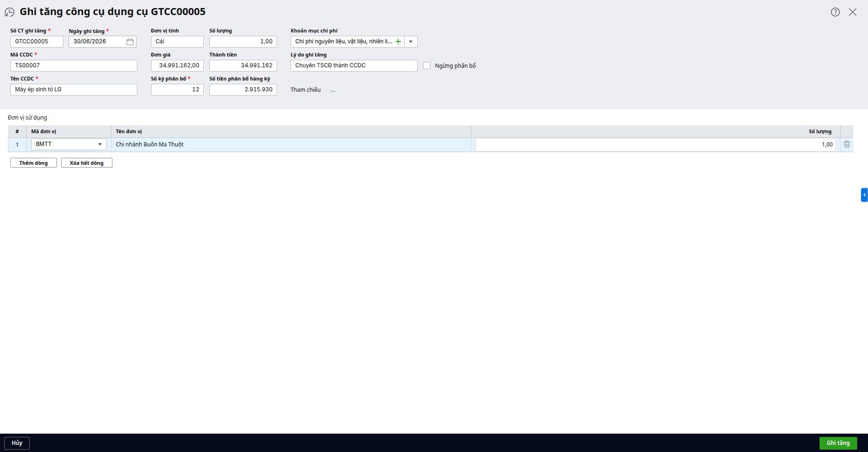
Task: Click the green Ghi tăng button
Action: [x=838, y=443]
